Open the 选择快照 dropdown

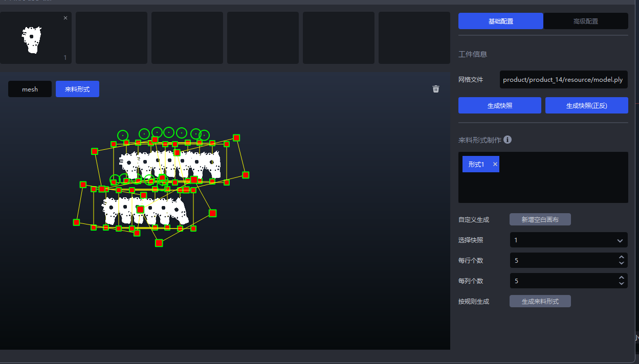point(568,240)
